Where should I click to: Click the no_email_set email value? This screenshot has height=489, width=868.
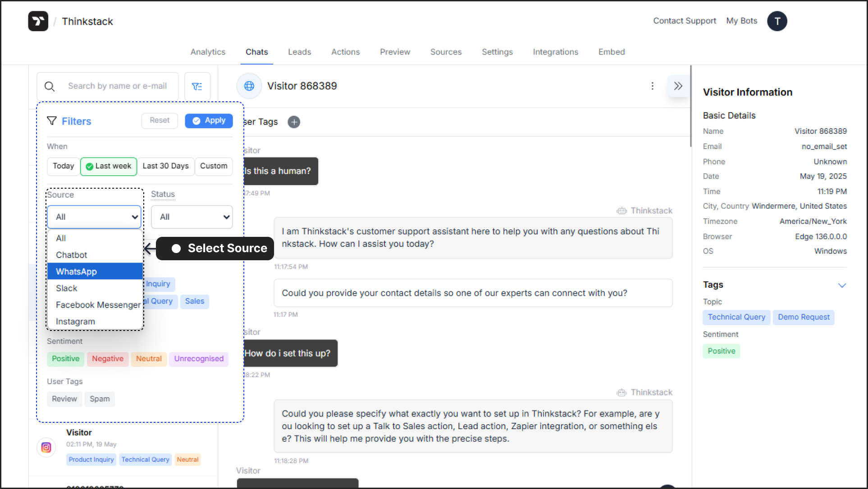point(824,146)
